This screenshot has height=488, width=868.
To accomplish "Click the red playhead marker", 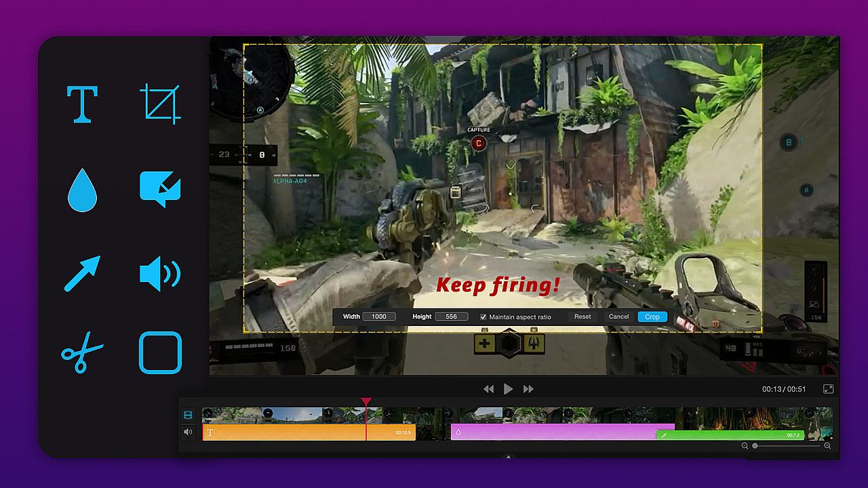I will pyautogui.click(x=366, y=402).
